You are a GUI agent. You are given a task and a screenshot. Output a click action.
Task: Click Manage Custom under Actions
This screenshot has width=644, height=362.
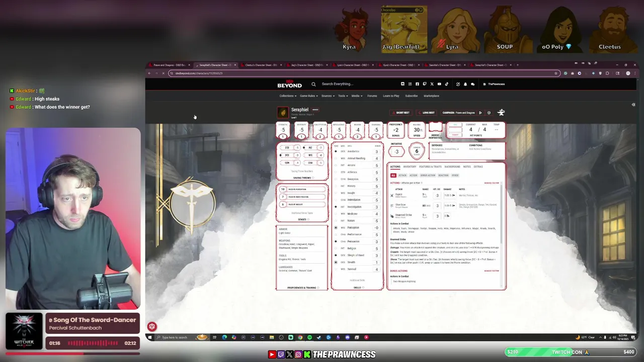click(492, 183)
